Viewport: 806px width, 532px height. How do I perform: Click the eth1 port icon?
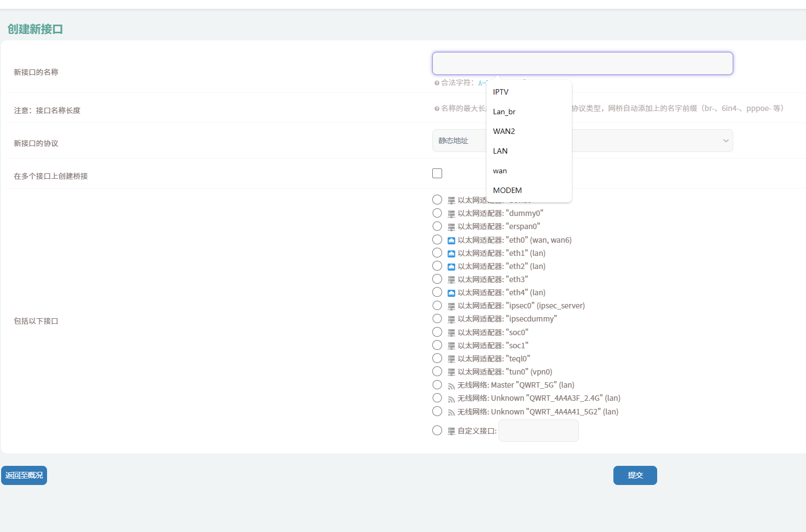451,254
